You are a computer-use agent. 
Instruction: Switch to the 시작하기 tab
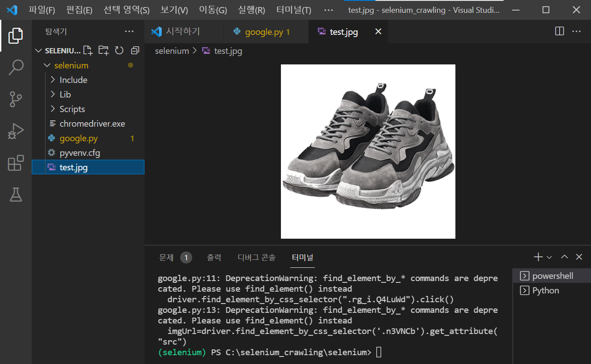(x=184, y=31)
